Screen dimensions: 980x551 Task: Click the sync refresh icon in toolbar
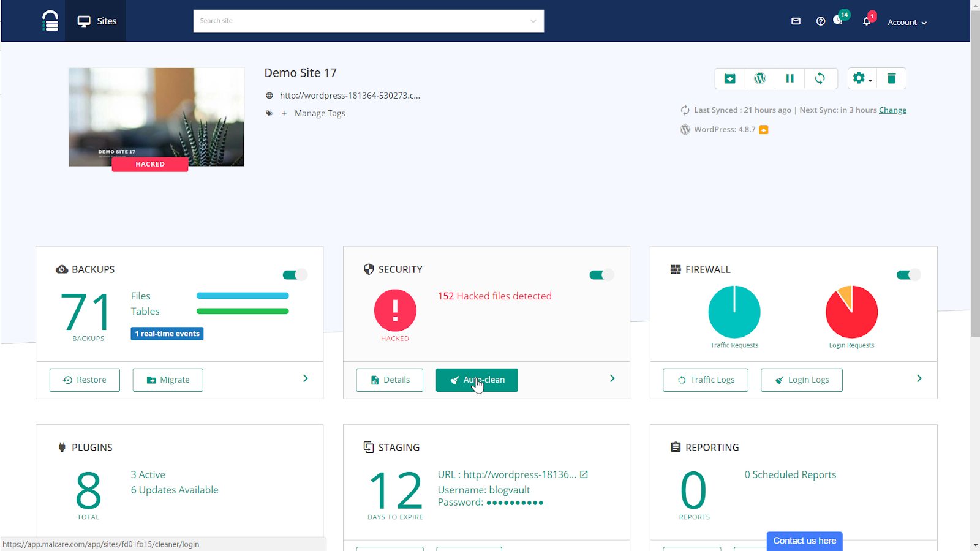[820, 78]
